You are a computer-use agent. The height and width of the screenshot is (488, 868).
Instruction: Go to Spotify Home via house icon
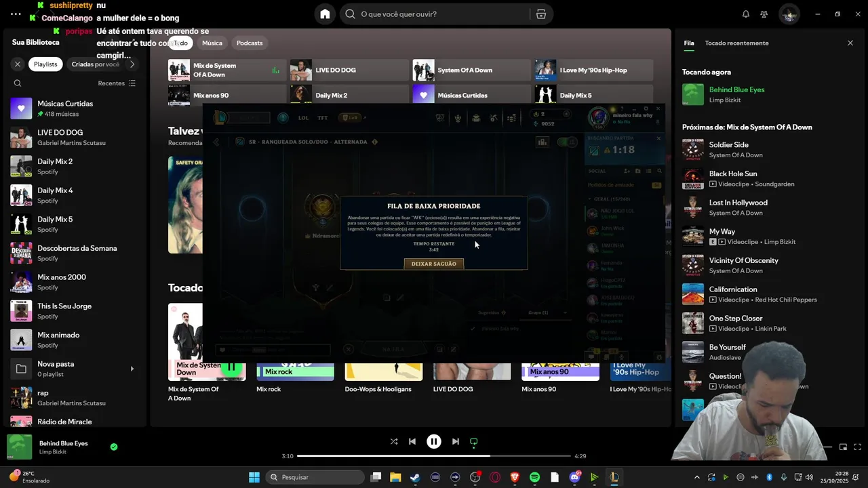(325, 14)
